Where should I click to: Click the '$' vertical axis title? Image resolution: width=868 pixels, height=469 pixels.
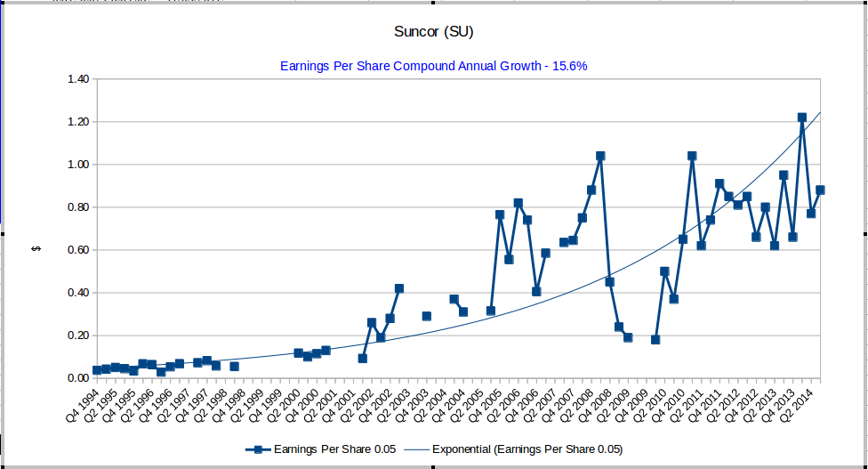[x=36, y=249]
